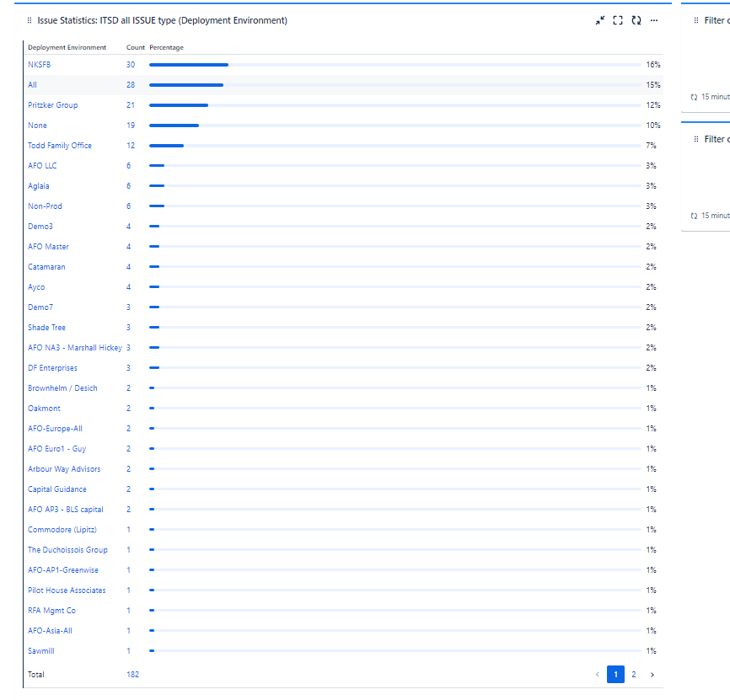Open the Issue Statistics gadget options menu
Viewport: 730px width, 700px height.
coord(655,19)
